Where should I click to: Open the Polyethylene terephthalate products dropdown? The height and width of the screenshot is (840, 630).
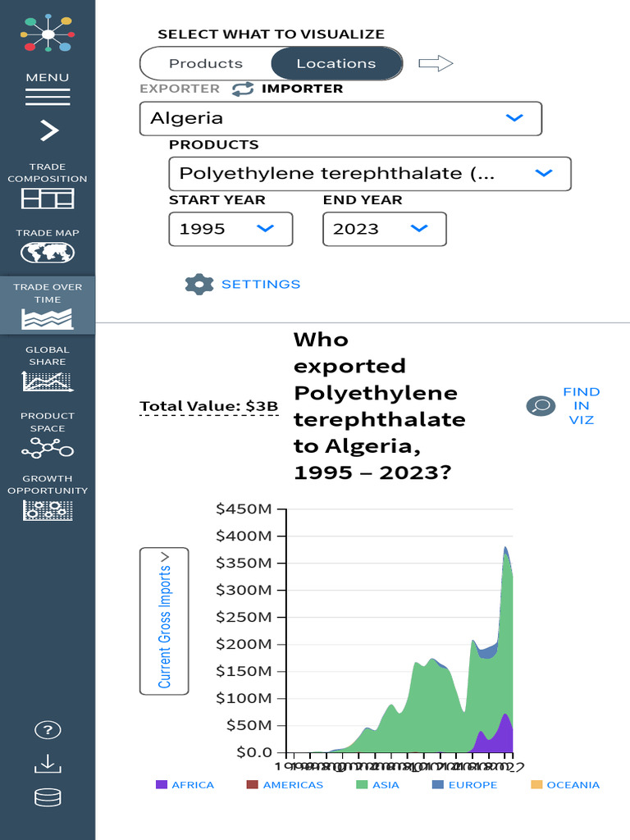369,173
